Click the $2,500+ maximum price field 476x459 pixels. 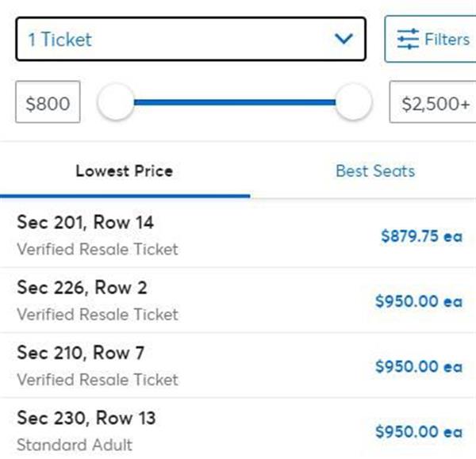[x=433, y=102]
